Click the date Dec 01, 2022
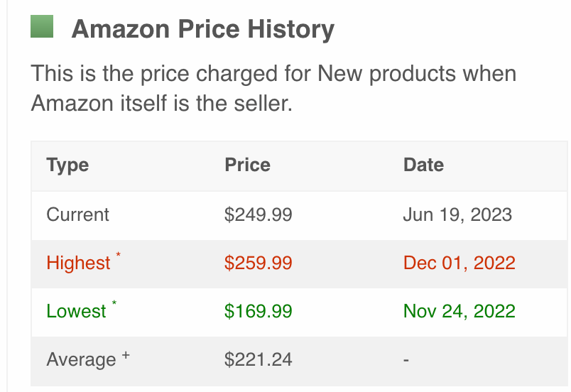 (x=459, y=263)
